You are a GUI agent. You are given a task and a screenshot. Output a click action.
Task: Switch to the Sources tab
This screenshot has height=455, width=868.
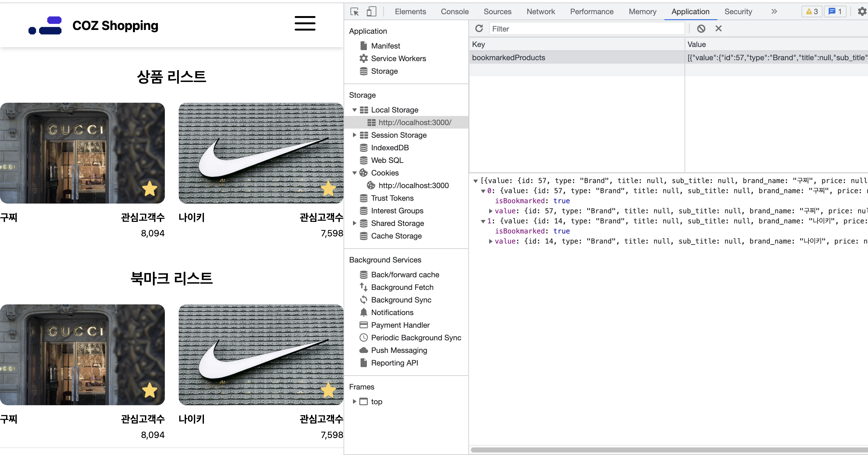tap(497, 11)
